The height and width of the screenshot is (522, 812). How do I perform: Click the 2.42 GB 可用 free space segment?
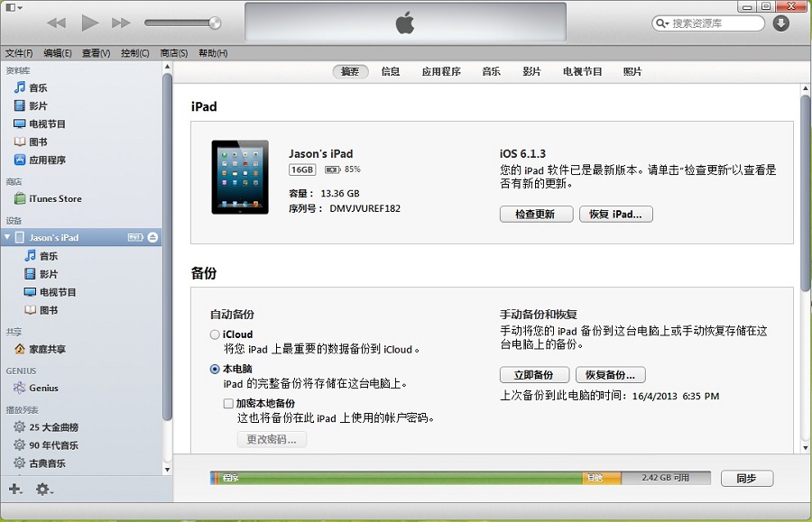tap(666, 478)
